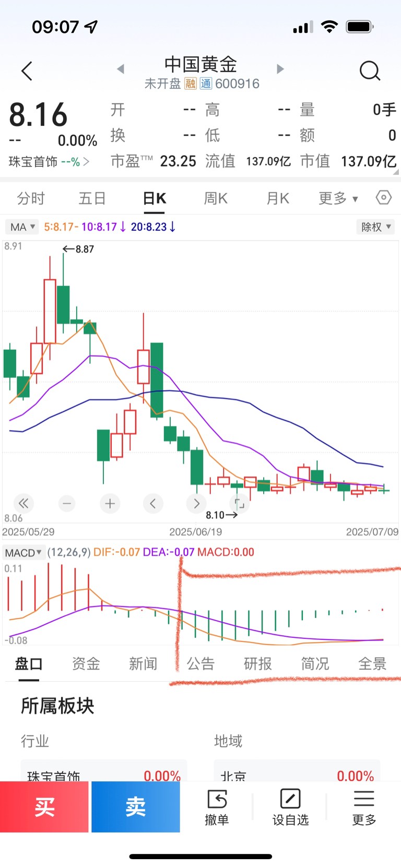Screen dimensions: 401x868
Task: Tap MACD histogram chart area
Action: (200, 603)
